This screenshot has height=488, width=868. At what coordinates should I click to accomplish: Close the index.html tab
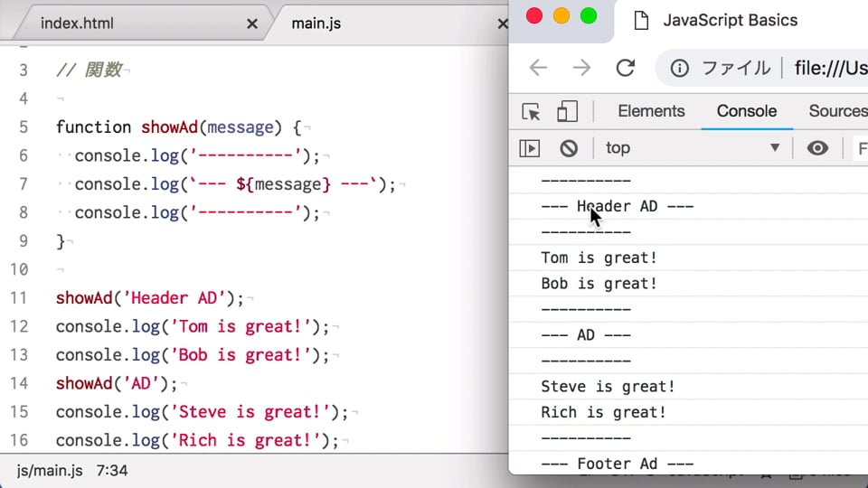click(x=252, y=23)
